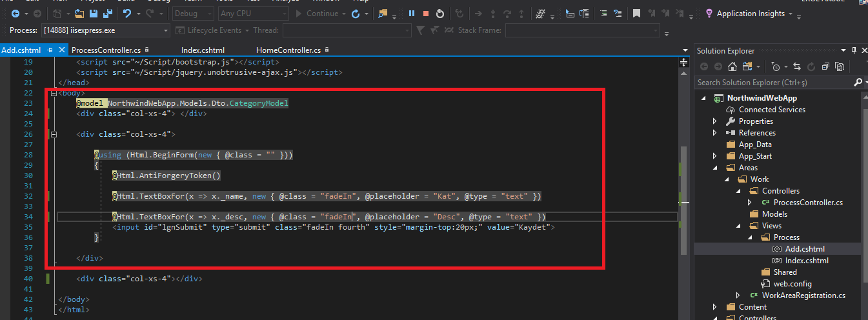Switch to the ProcessController.cs tab
This screenshot has width=868, height=320.
pyautogui.click(x=106, y=50)
